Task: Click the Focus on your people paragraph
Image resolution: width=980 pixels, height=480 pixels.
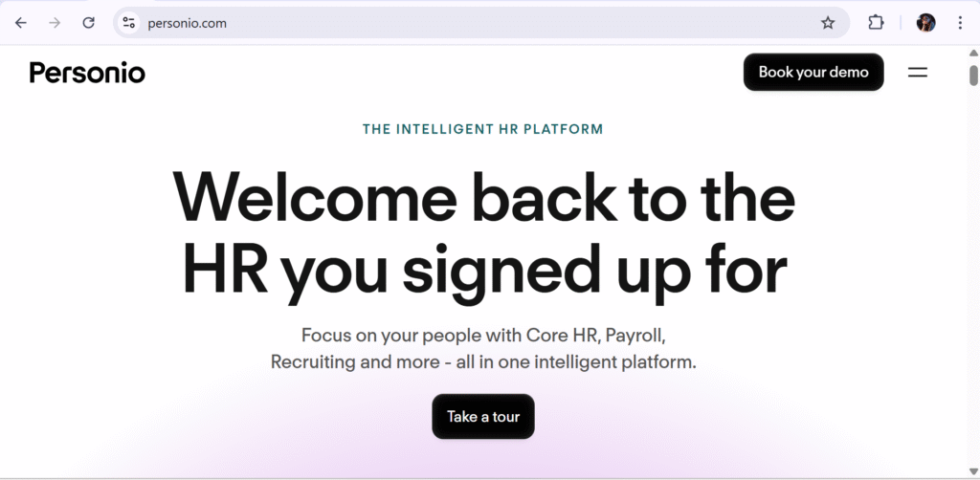Action: click(x=483, y=348)
